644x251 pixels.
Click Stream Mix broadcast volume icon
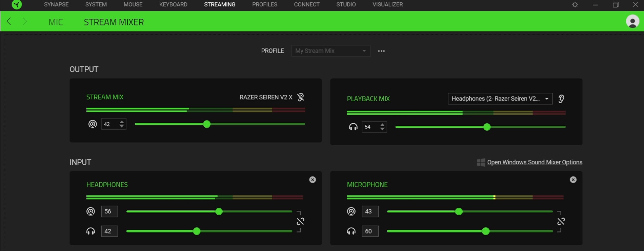93,124
